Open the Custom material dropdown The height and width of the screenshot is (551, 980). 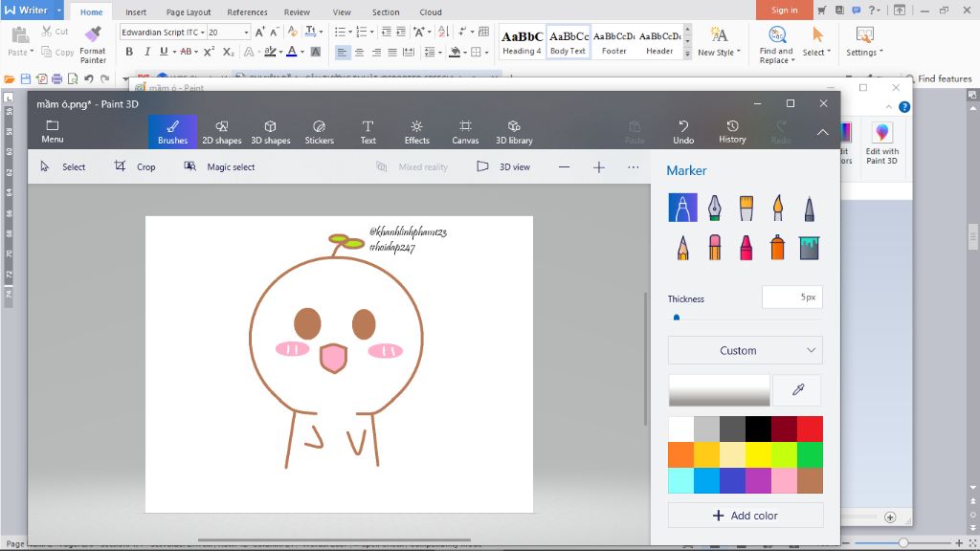[x=745, y=350]
